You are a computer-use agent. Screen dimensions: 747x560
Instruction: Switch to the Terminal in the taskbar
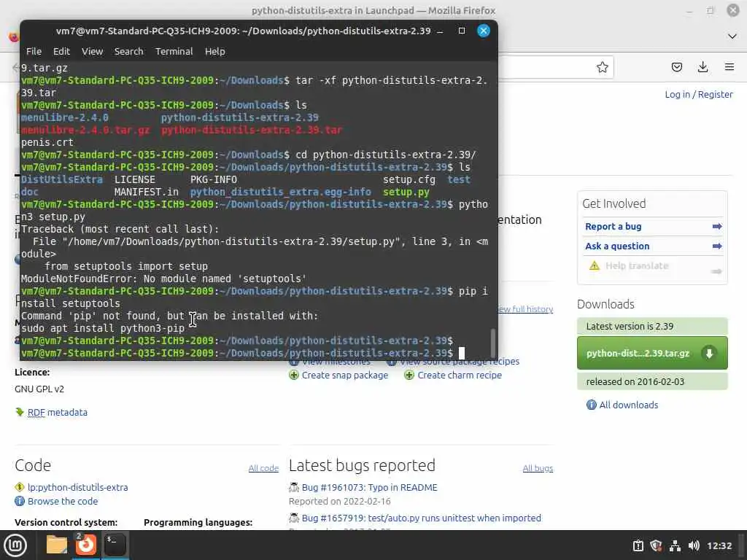click(115, 545)
